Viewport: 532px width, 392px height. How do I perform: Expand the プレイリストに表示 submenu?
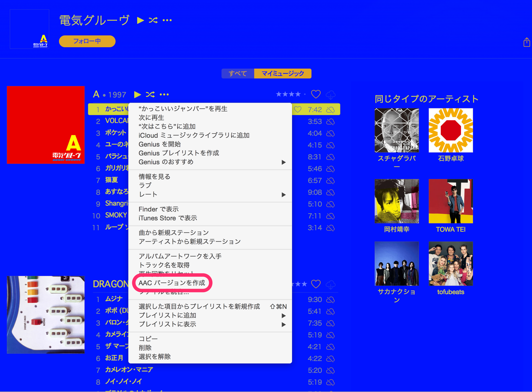[210, 324]
